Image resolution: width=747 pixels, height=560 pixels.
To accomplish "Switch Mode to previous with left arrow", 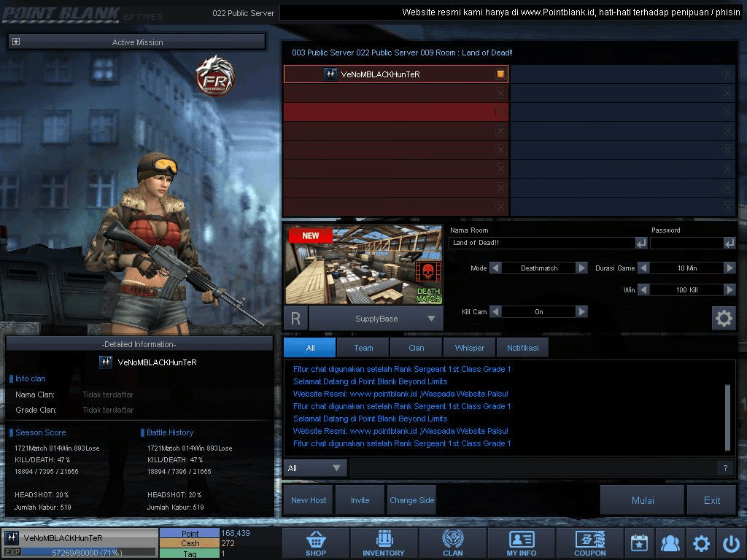I will [495, 268].
